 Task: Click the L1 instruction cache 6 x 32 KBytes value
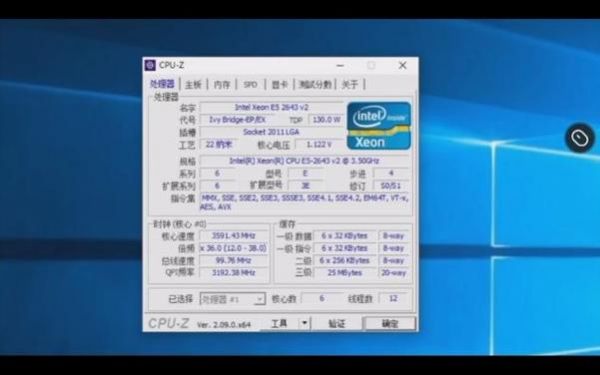(x=344, y=248)
